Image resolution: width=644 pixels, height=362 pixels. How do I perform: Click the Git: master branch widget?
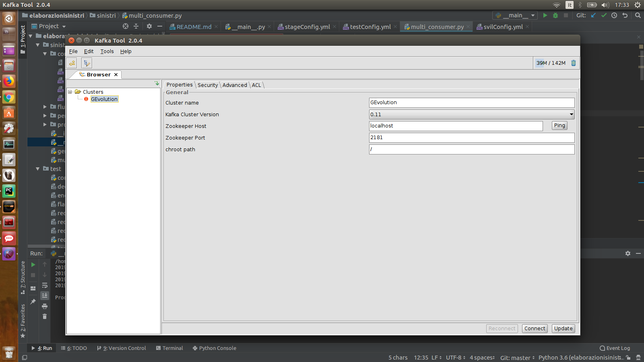pyautogui.click(x=517, y=358)
